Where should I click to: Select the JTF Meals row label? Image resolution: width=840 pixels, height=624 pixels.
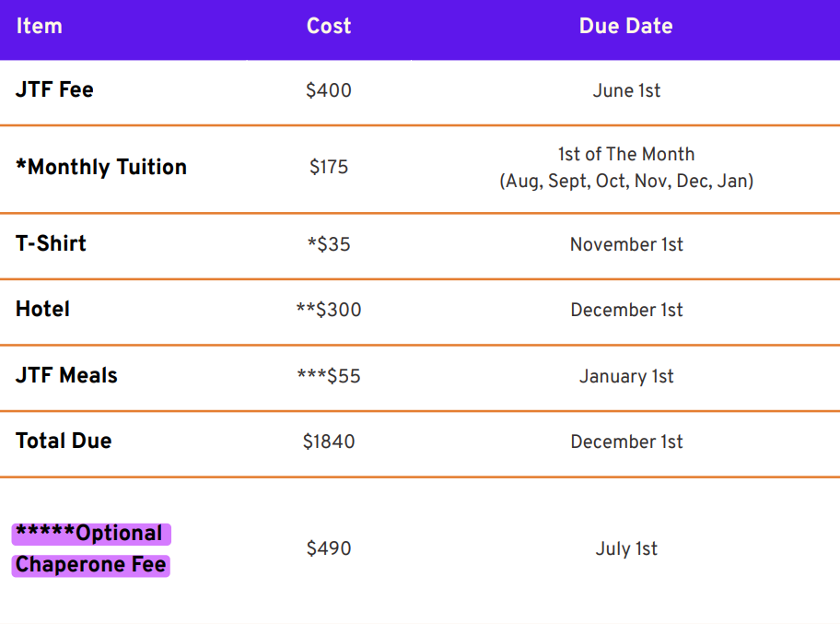pyautogui.click(x=66, y=376)
